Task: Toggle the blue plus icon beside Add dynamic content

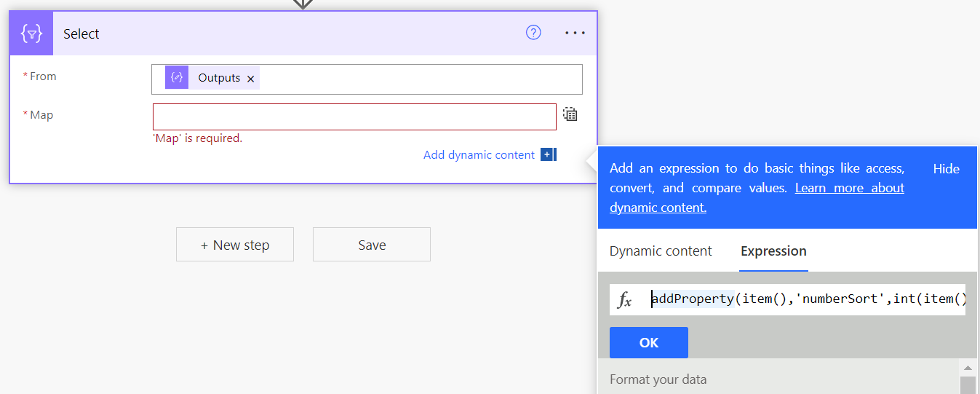Action: [547, 154]
